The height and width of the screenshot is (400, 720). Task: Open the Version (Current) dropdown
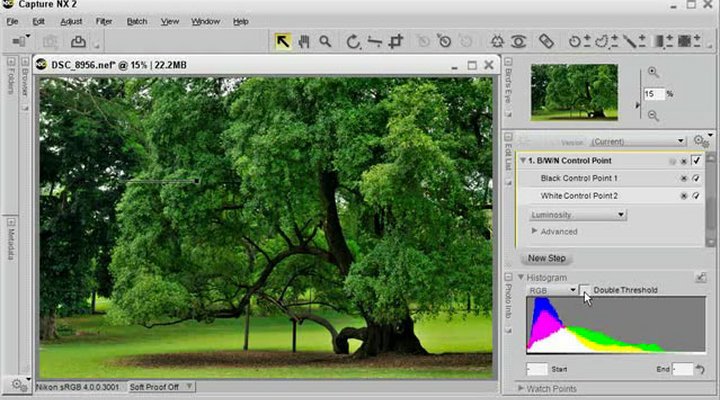(x=638, y=141)
